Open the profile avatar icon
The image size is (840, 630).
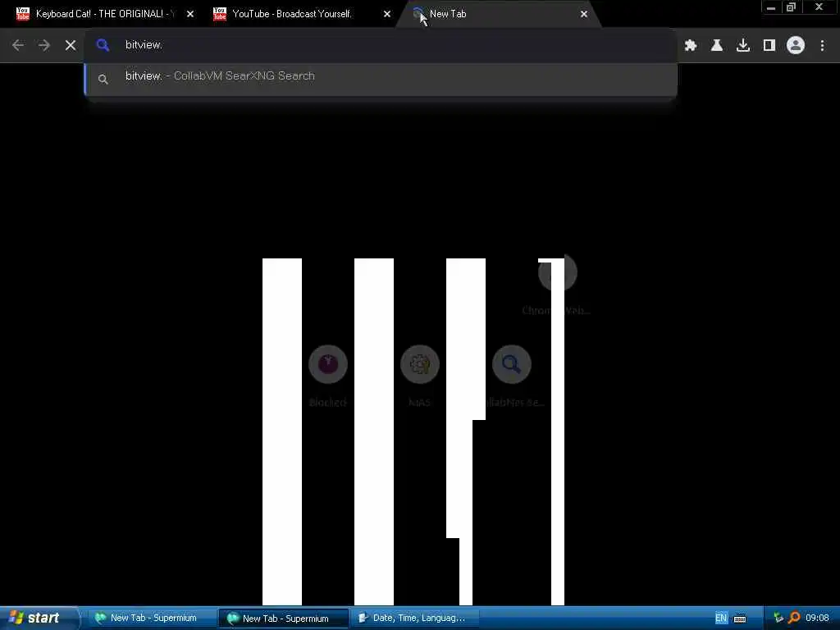tap(796, 46)
